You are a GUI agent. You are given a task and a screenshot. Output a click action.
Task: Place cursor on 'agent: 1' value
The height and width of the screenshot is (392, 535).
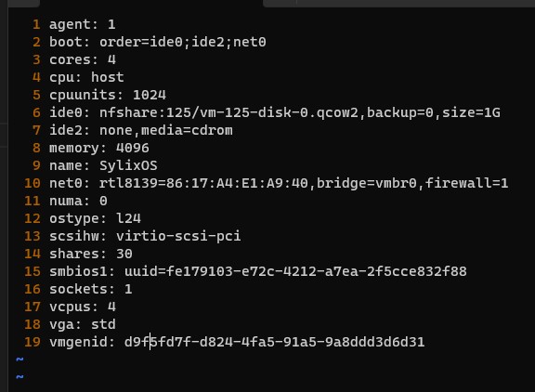point(111,24)
